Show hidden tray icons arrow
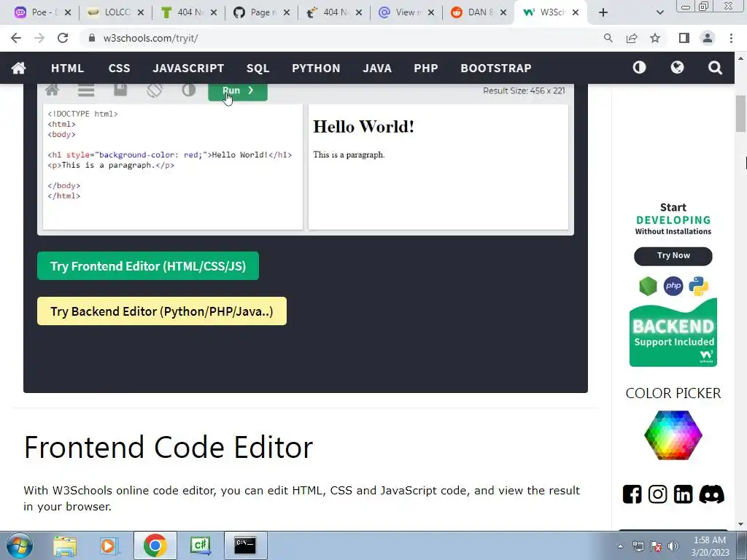Image resolution: width=747 pixels, height=560 pixels. pos(620,546)
